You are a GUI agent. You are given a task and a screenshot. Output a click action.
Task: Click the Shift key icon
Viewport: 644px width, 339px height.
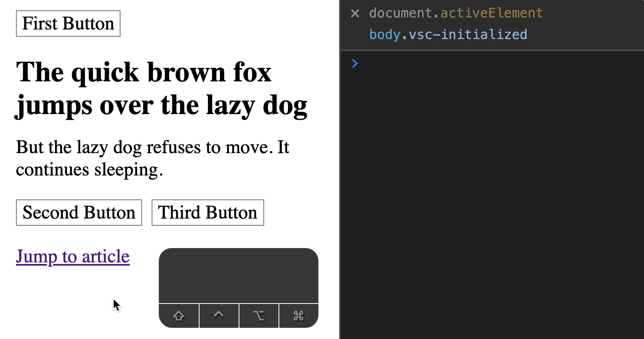(x=179, y=316)
